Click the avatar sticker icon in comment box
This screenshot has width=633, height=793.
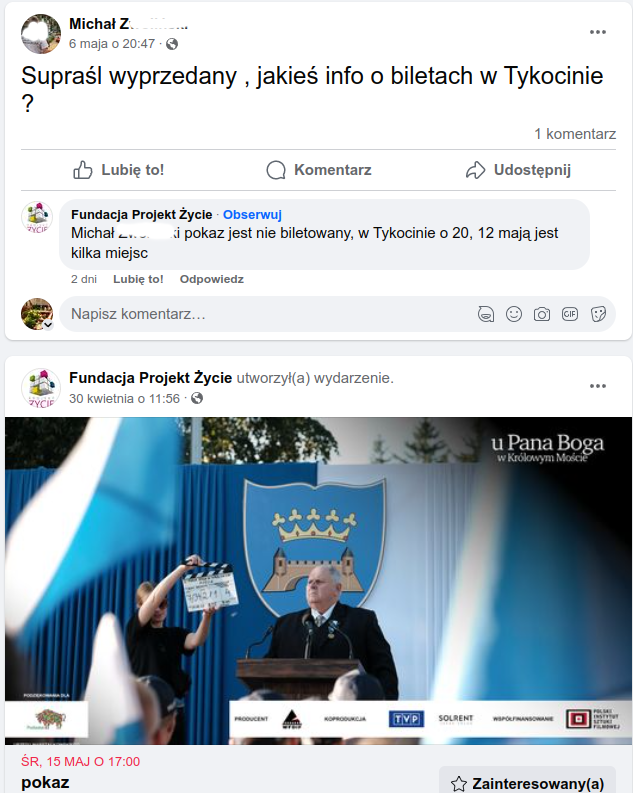486,314
